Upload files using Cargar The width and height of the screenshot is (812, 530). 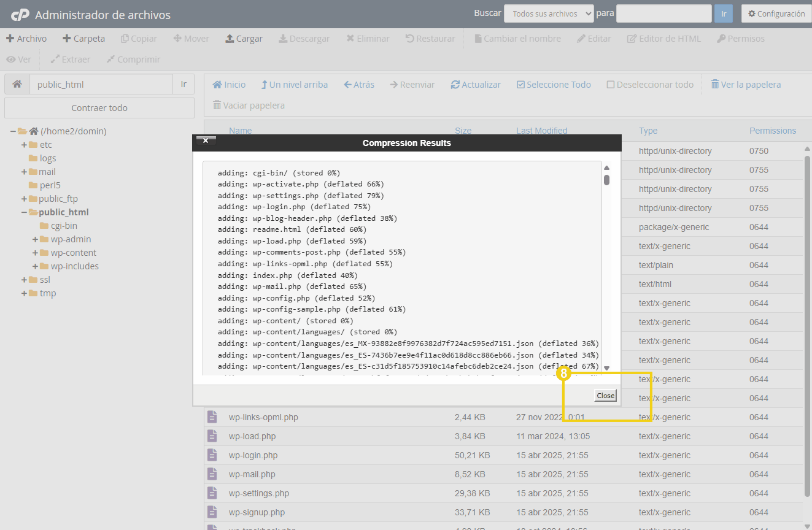244,39
